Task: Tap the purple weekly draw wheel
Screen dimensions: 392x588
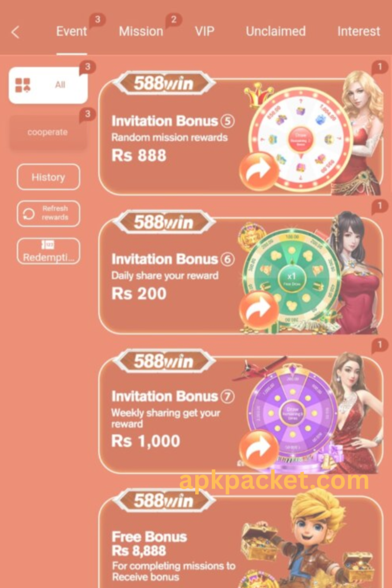Action: pos(292,412)
